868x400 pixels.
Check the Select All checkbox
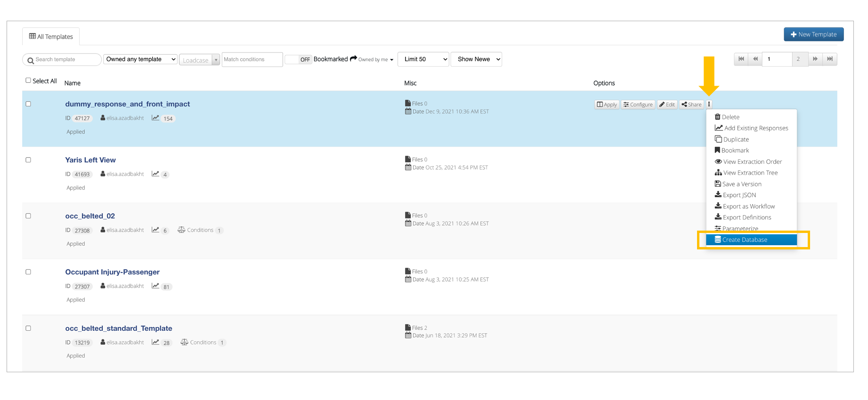pyautogui.click(x=28, y=80)
